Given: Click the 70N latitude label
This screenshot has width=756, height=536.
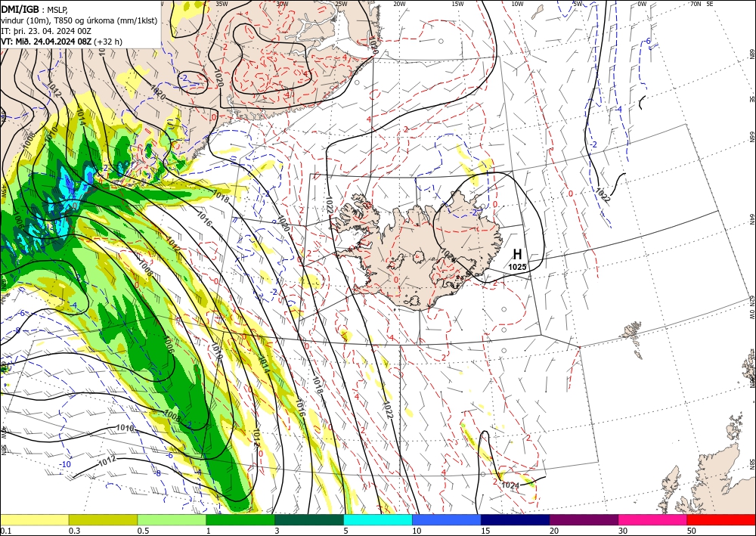Looking at the screenshot, I should click(696, 4).
